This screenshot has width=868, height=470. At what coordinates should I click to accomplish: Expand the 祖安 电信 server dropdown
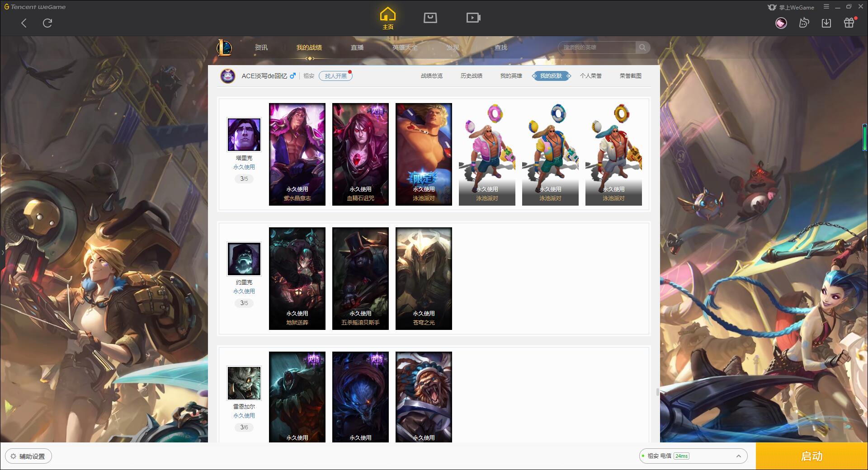tap(693, 456)
